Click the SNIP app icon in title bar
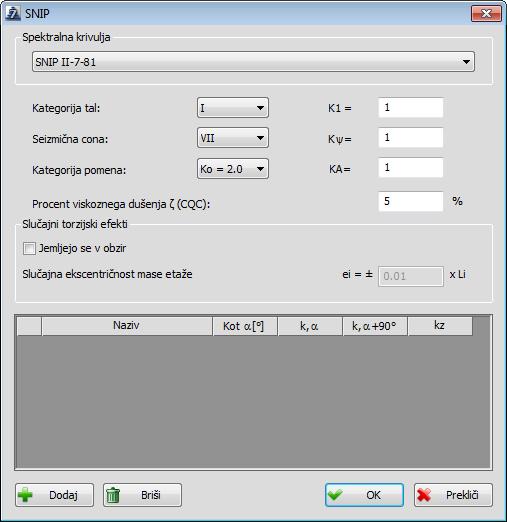Viewport: 507px width, 522px height. 13,14
